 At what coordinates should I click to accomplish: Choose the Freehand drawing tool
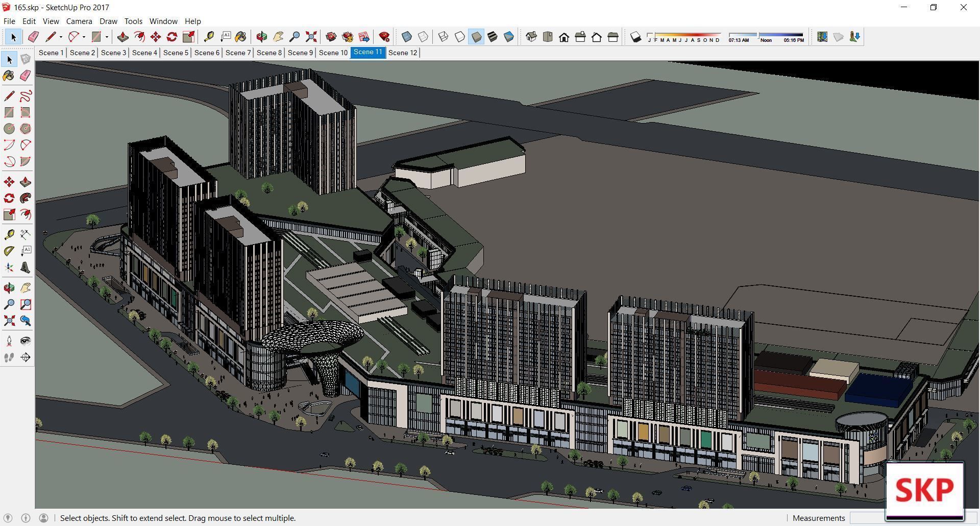26,96
